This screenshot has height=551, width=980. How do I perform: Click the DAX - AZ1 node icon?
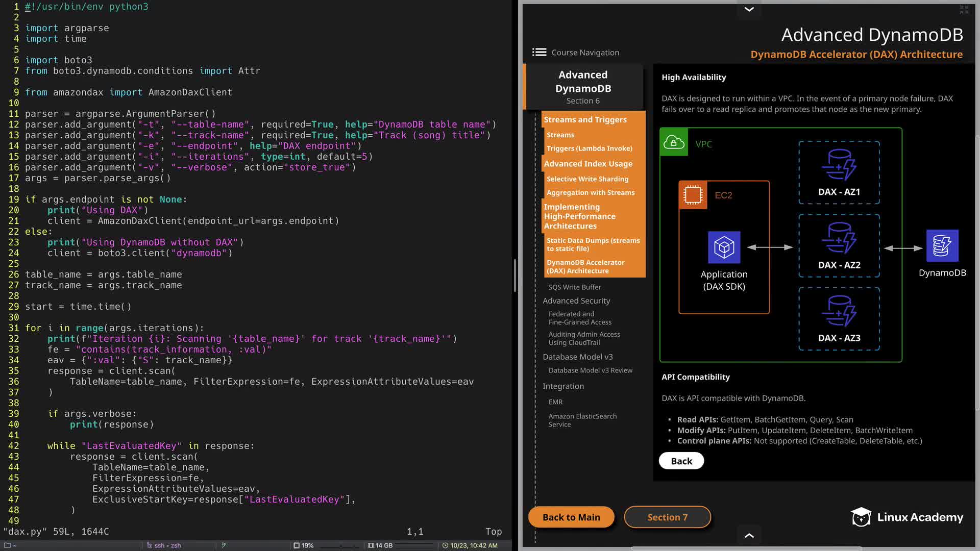click(x=839, y=165)
